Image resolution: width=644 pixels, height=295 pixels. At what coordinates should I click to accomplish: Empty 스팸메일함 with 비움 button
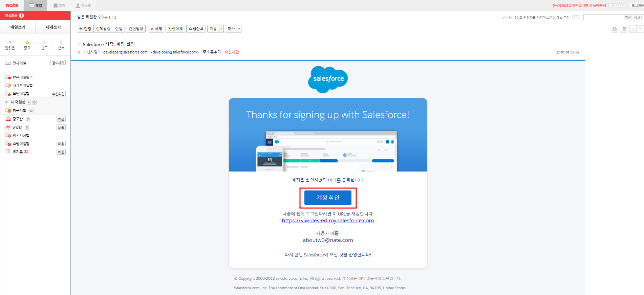[61, 144]
